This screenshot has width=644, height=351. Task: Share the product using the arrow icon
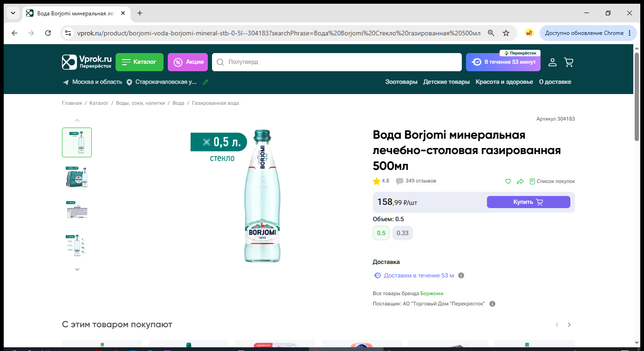click(521, 181)
